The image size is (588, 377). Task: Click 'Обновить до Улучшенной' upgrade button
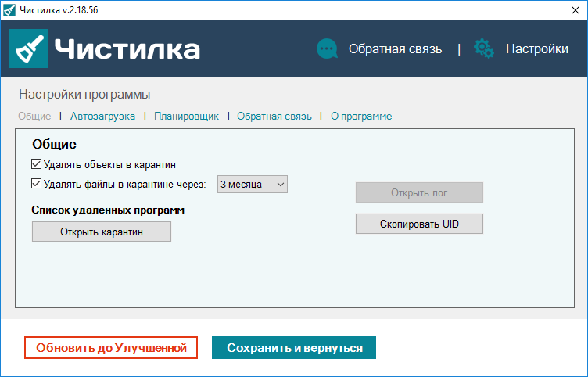pyautogui.click(x=111, y=347)
